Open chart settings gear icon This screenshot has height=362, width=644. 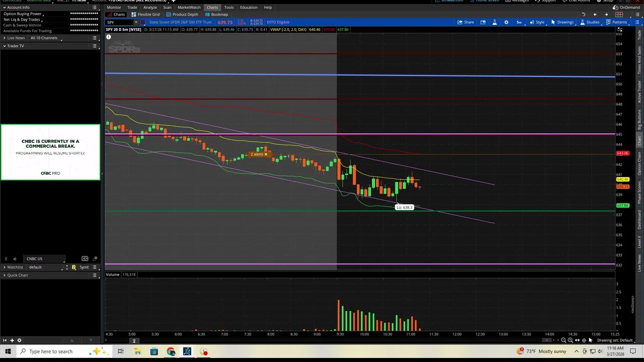506,22
